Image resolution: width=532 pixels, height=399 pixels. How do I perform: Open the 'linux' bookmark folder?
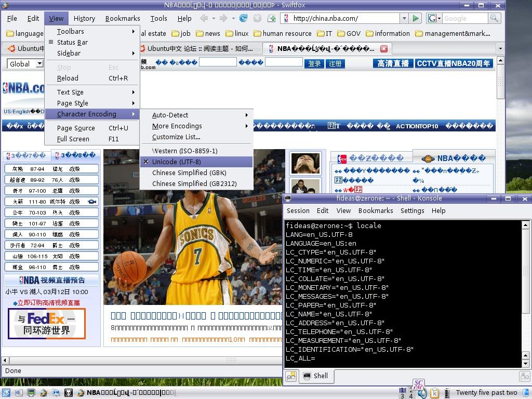[x=237, y=34]
